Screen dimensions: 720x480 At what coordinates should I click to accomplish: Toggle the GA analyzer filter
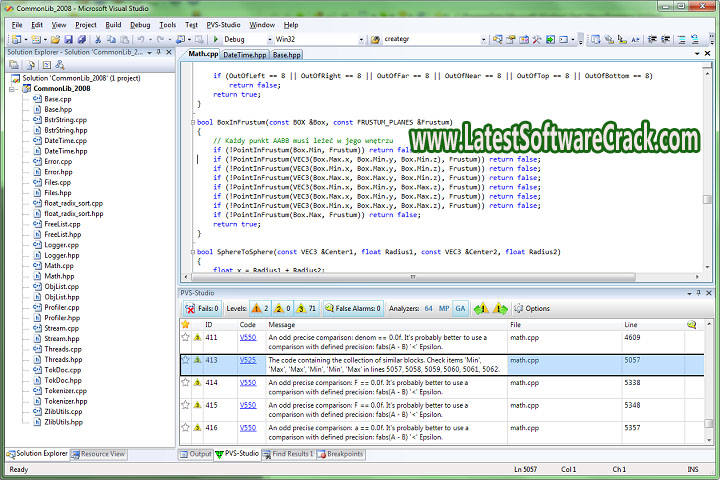[x=460, y=309]
